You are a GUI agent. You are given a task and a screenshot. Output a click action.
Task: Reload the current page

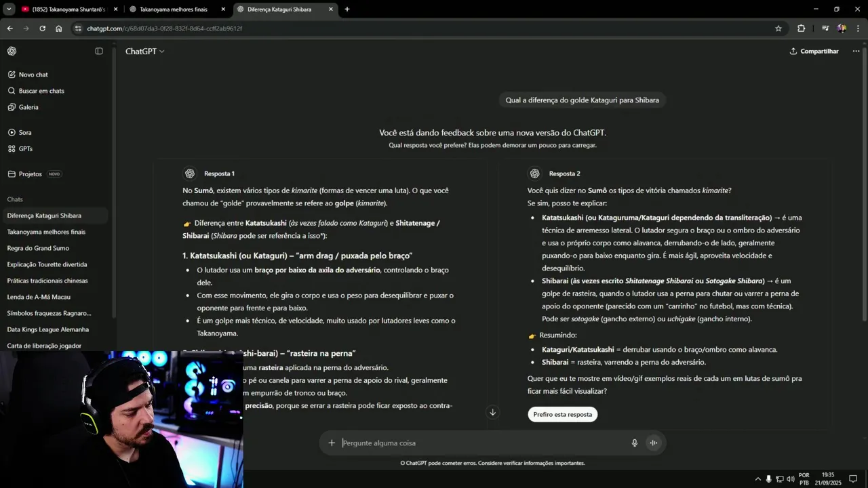tap(42, 28)
